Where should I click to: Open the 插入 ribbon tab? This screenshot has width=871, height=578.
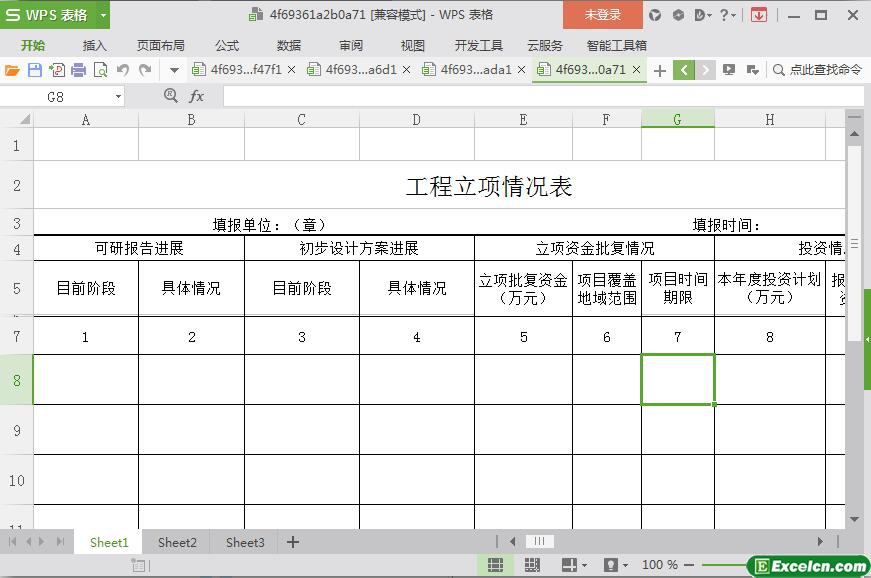click(x=94, y=45)
